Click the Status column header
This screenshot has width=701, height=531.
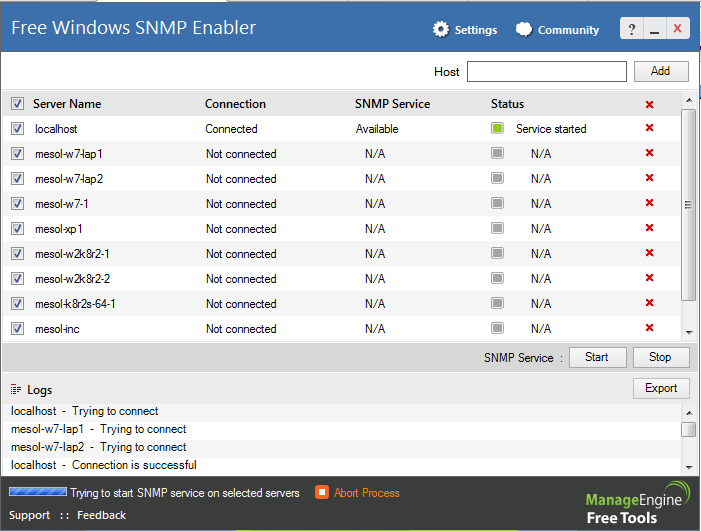[x=507, y=104]
